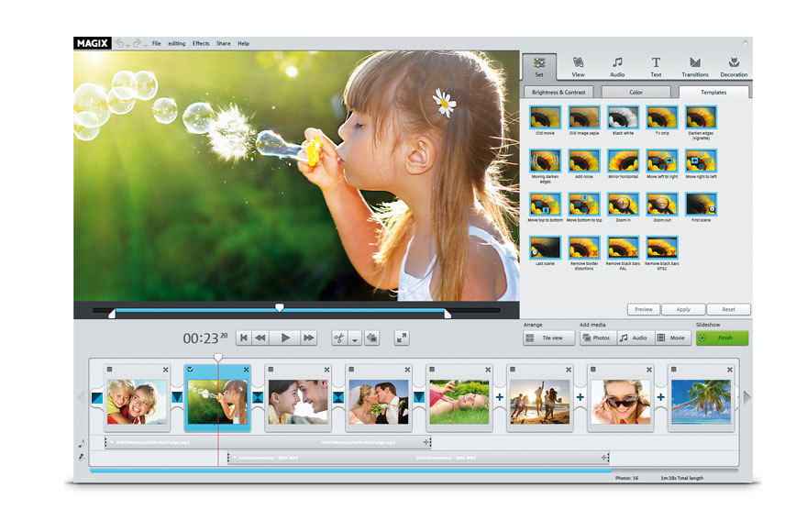
Task: Open the redo history dropdown arrow
Action: pyautogui.click(x=145, y=45)
